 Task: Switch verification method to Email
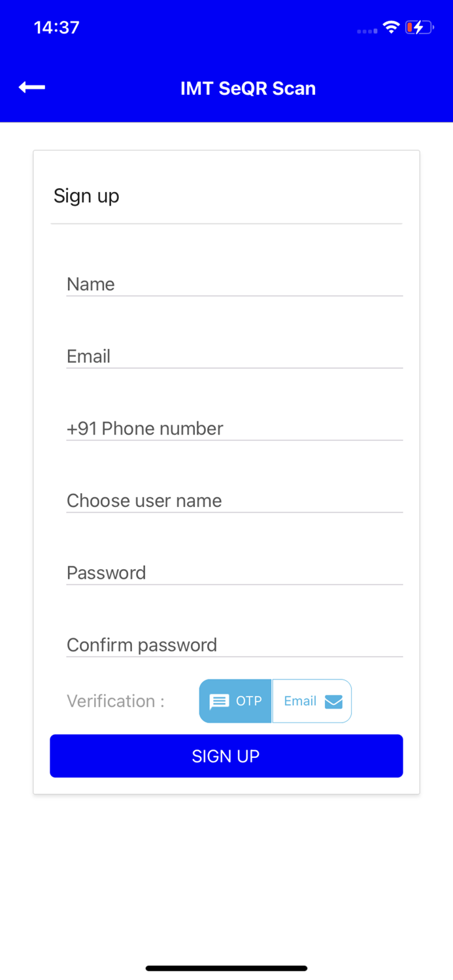pyautogui.click(x=311, y=701)
